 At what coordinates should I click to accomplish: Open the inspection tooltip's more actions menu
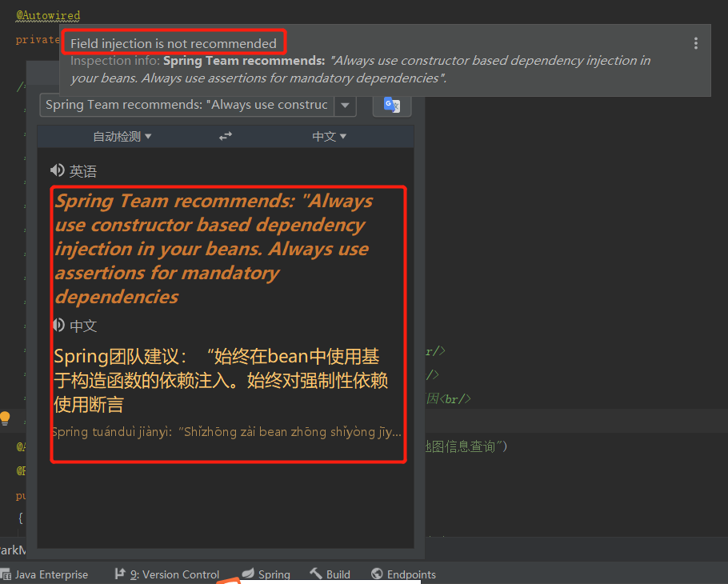pyautogui.click(x=695, y=43)
